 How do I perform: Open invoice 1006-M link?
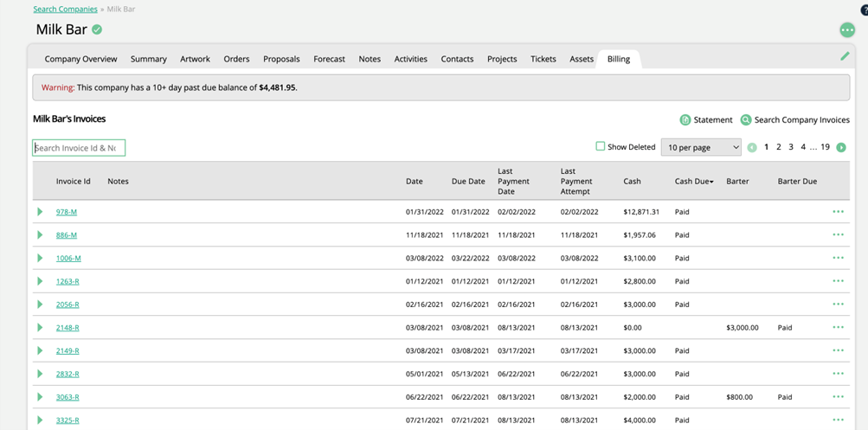point(68,258)
